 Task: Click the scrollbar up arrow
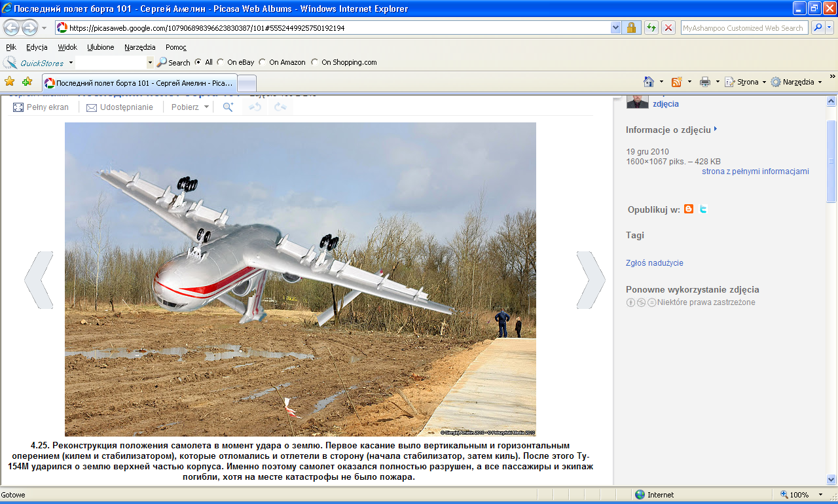(831, 101)
